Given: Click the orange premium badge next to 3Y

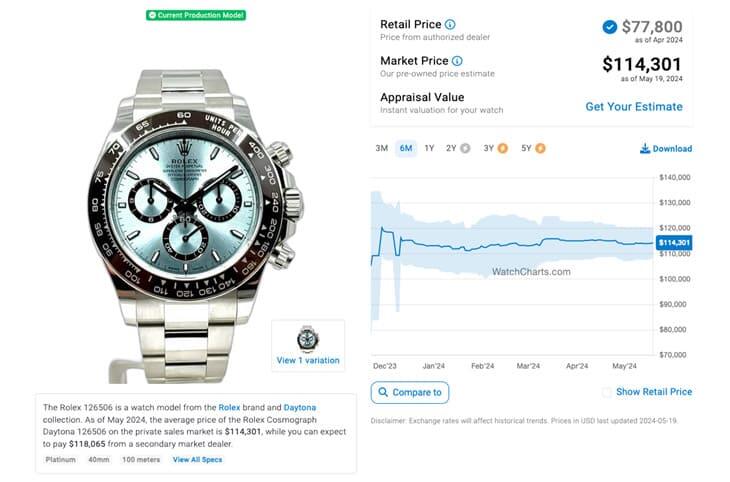Looking at the screenshot, I should (x=502, y=149).
